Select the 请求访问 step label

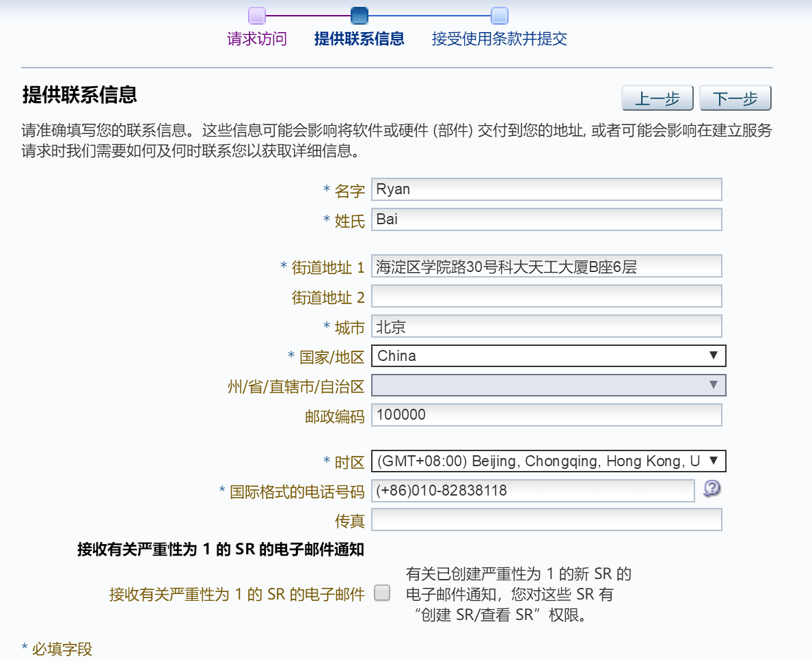coord(256,38)
